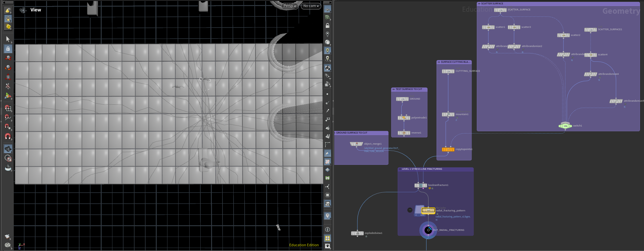Open the Persp viewport dropdown
The image size is (644, 251).
(x=290, y=6)
